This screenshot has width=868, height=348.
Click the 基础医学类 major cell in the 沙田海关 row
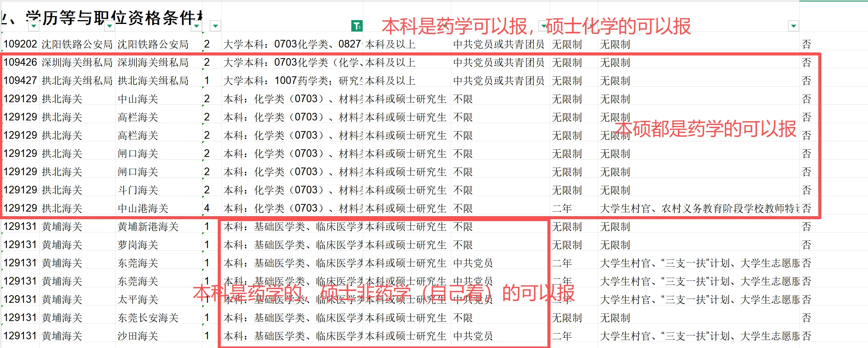293,336
